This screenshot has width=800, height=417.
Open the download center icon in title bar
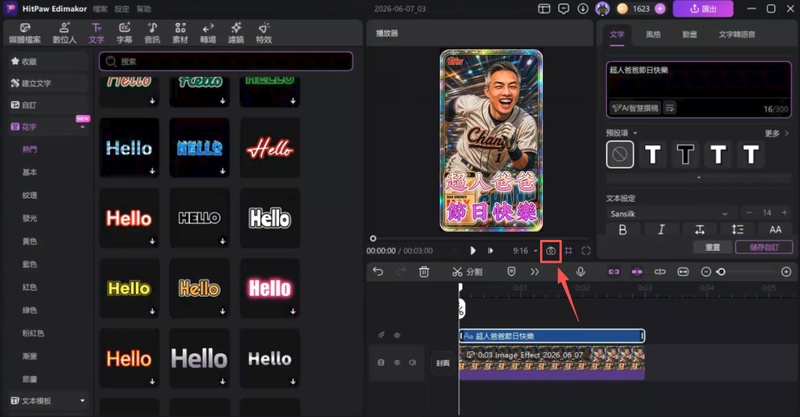point(583,9)
